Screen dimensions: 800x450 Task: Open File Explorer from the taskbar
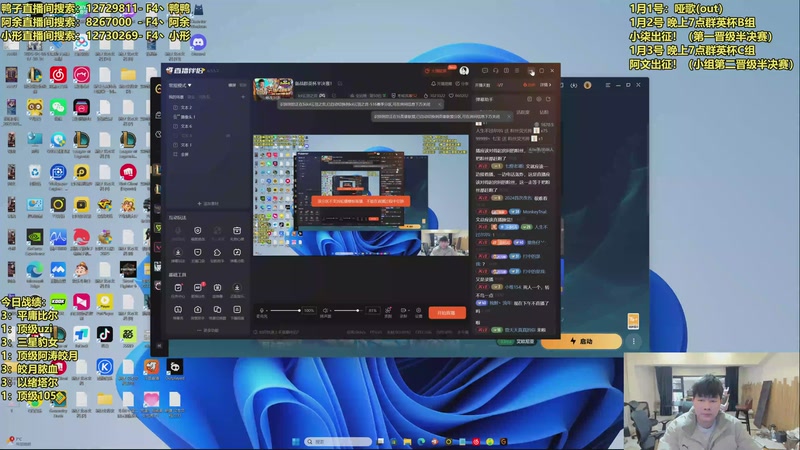[x=407, y=441]
